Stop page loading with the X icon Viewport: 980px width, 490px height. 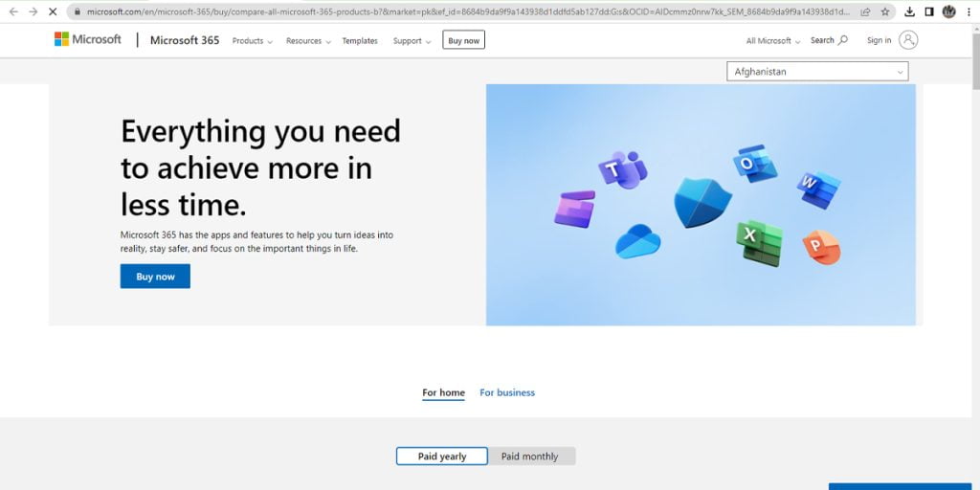coord(54,11)
